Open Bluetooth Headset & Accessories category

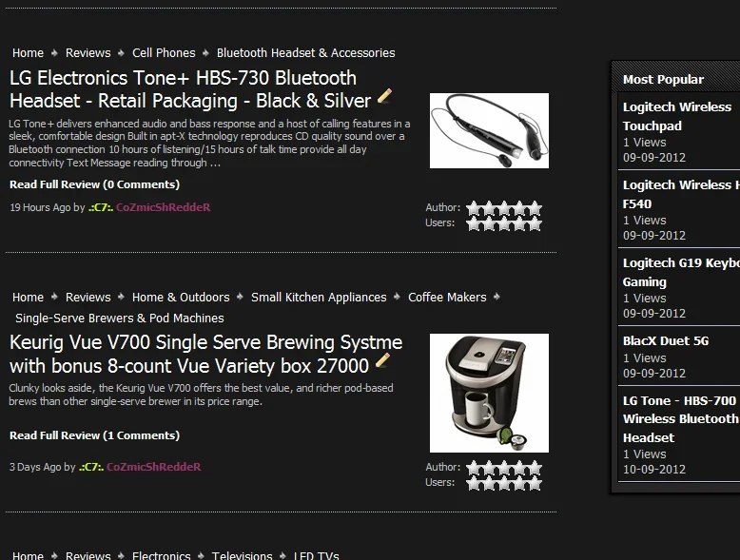(x=306, y=53)
